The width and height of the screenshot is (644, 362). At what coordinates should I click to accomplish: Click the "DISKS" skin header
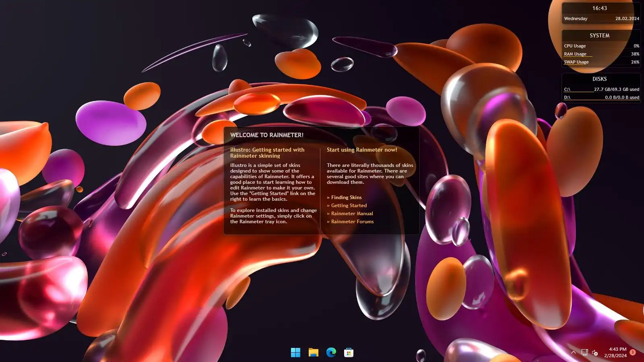pyautogui.click(x=599, y=79)
